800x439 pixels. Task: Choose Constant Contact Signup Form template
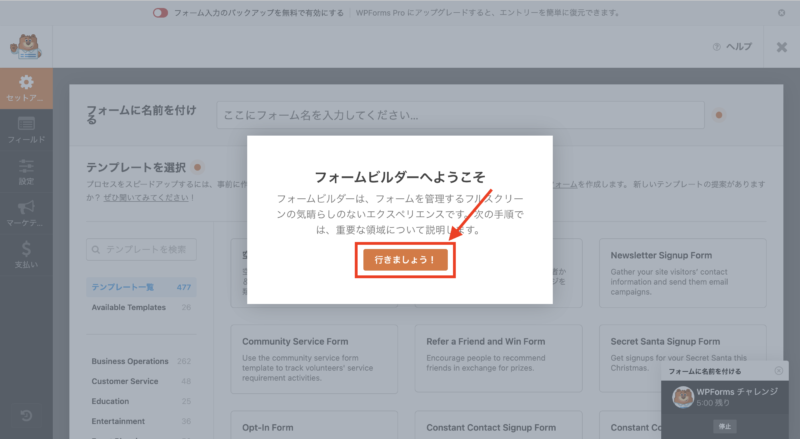(x=498, y=425)
